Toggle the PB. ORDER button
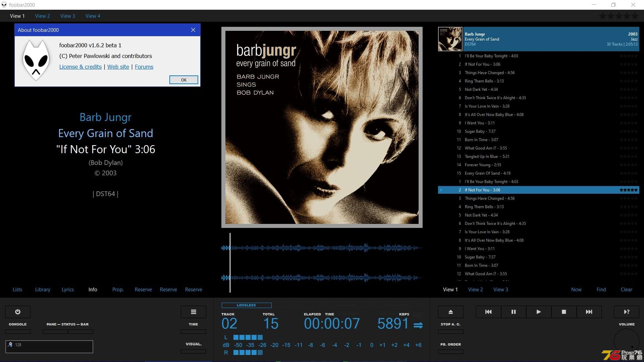This screenshot has height=362, width=644. [451, 352]
